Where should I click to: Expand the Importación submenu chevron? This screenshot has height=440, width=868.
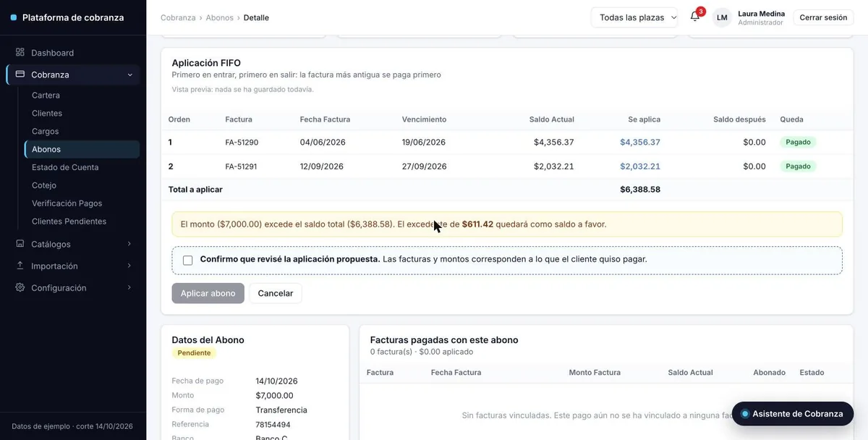pos(129,266)
